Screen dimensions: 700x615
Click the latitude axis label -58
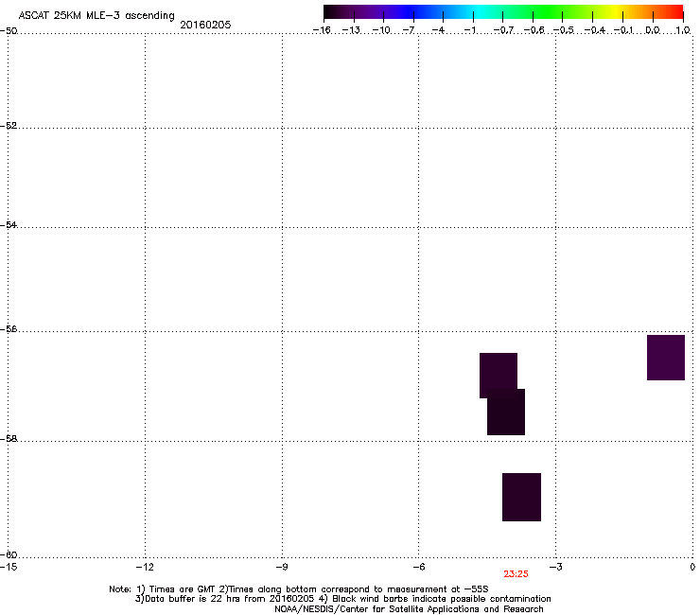click(x=9, y=439)
